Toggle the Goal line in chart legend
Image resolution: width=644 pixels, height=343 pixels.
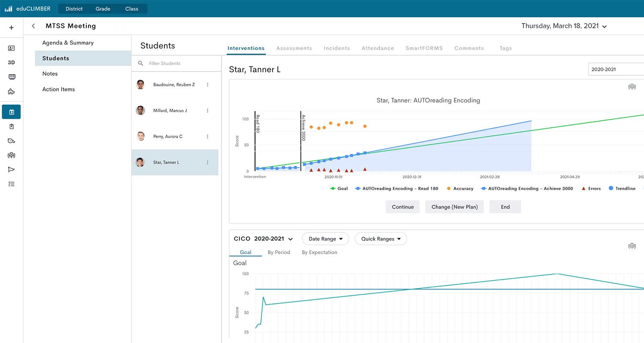[x=339, y=189]
